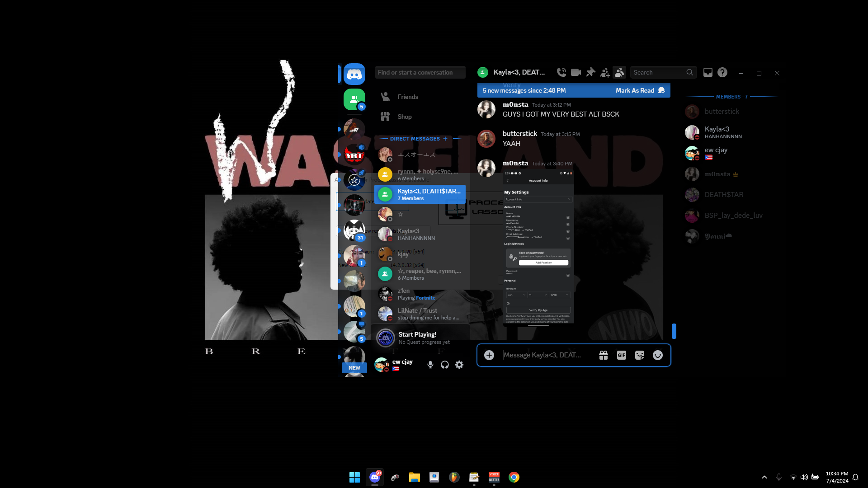Open the ☆, reaper, bee, rynnn group chat
The height and width of the screenshot is (488, 868).
tap(420, 274)
